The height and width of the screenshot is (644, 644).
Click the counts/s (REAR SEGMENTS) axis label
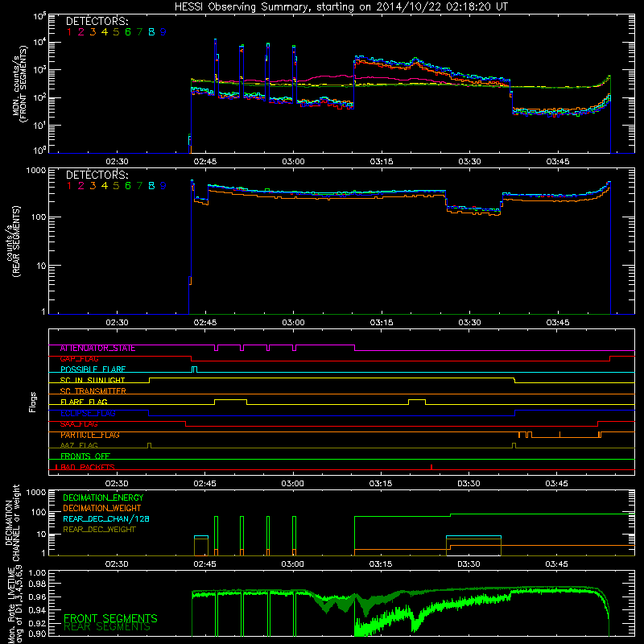click(12, 242)
